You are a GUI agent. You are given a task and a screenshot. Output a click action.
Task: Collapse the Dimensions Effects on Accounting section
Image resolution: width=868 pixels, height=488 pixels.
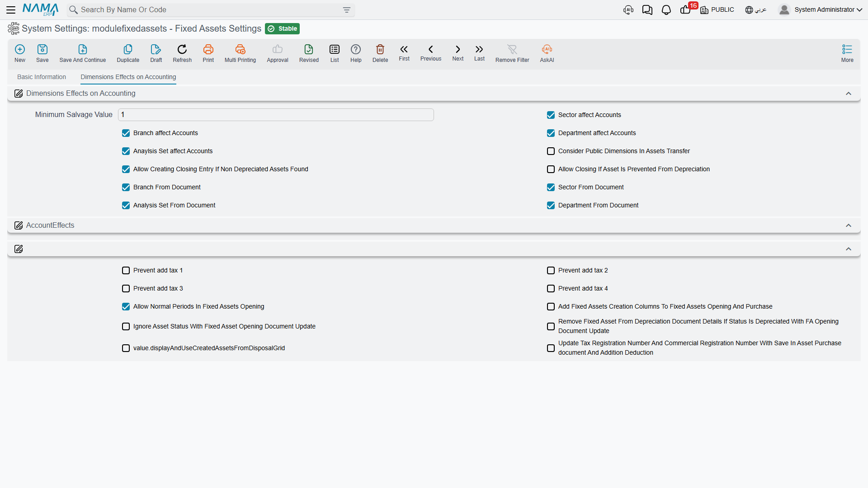(849, 94)
